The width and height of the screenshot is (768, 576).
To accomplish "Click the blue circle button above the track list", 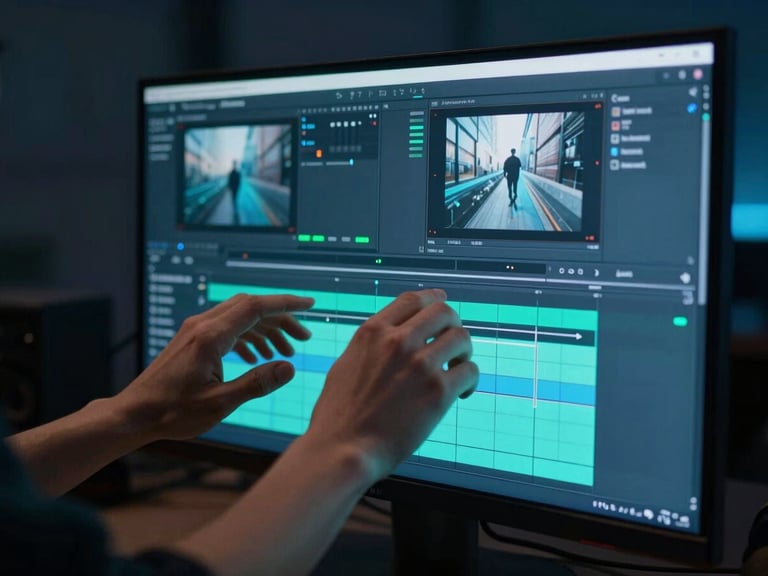I will (180, 246).
